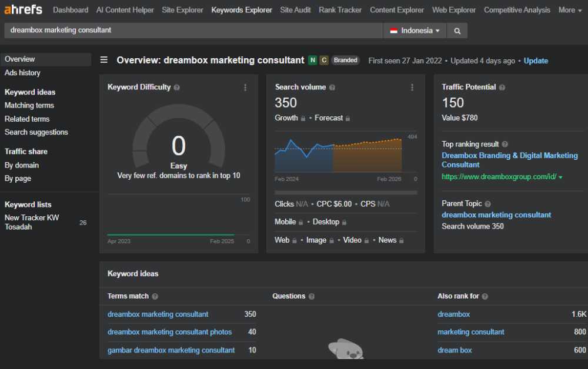Viewport: 588px width, 369px height.
Task: Click the lock icon next to Mobile
Action: pyautogui.click(x=300, y=223)
